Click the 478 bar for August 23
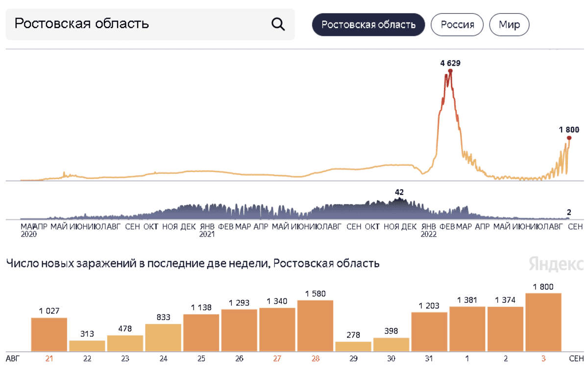The image size is (588, 367). coord(125,343)
